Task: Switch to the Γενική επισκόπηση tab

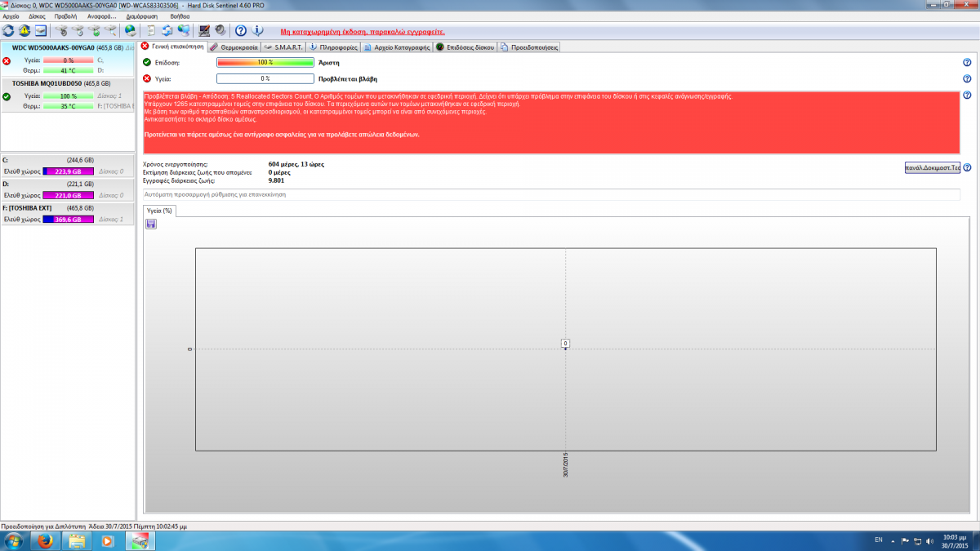Action: [x=172, y=47]
